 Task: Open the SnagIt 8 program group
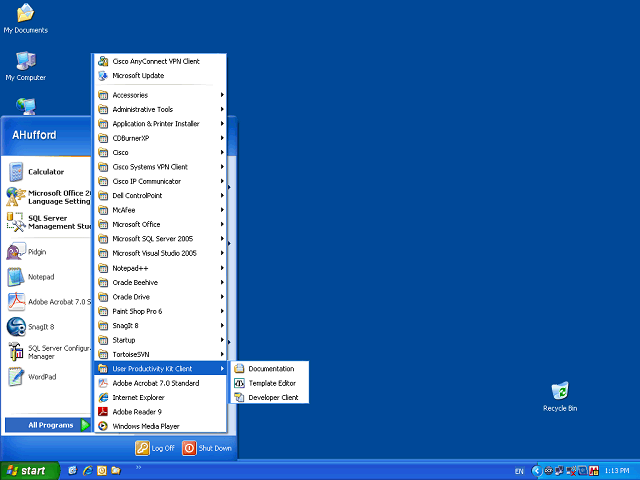point(160,326)
